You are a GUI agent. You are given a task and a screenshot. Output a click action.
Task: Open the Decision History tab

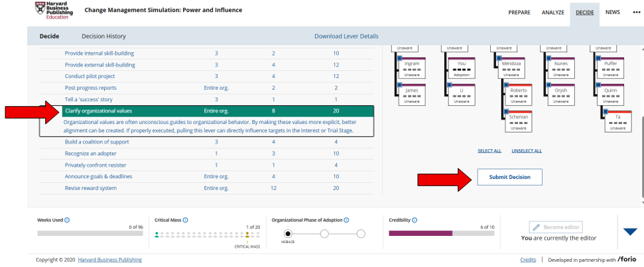pyautogui.click(x=103, y=36)
